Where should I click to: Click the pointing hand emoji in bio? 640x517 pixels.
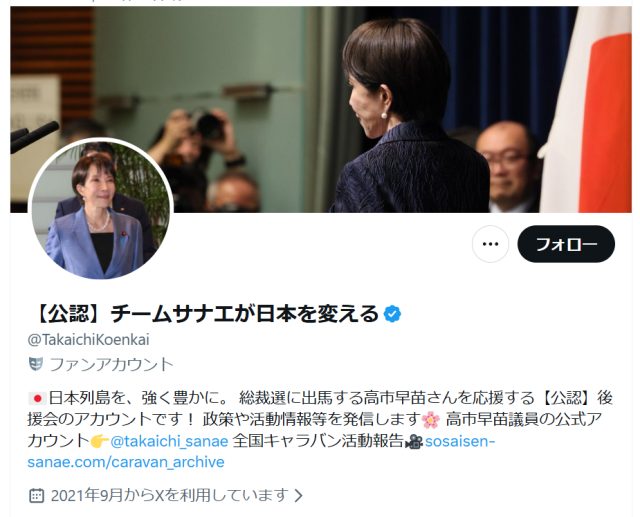pyautogui.click(x=100, y=441)
